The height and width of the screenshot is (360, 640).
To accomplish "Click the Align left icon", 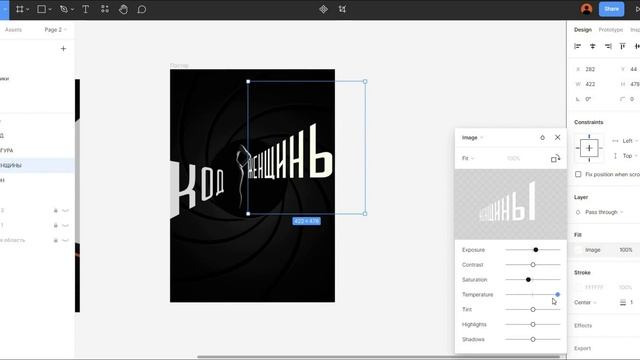I will pos(578,46).
